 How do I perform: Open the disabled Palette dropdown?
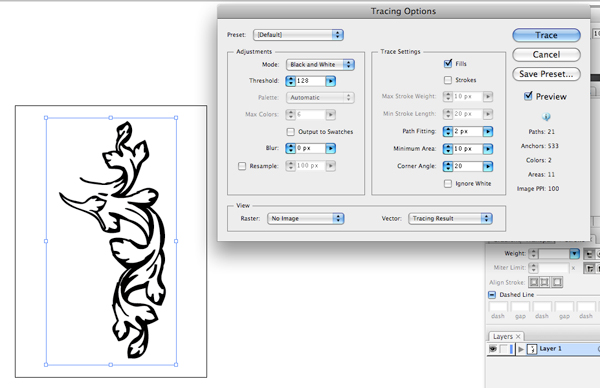coord(320,98)
